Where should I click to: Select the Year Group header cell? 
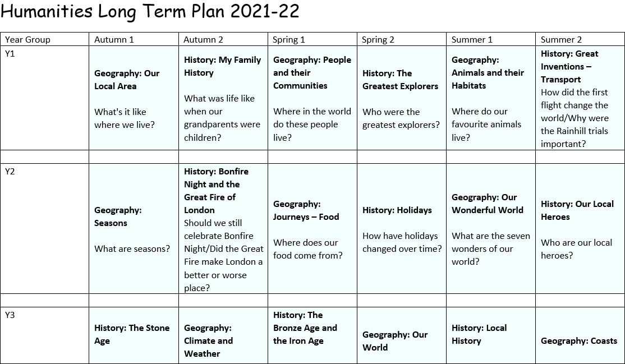28,39
